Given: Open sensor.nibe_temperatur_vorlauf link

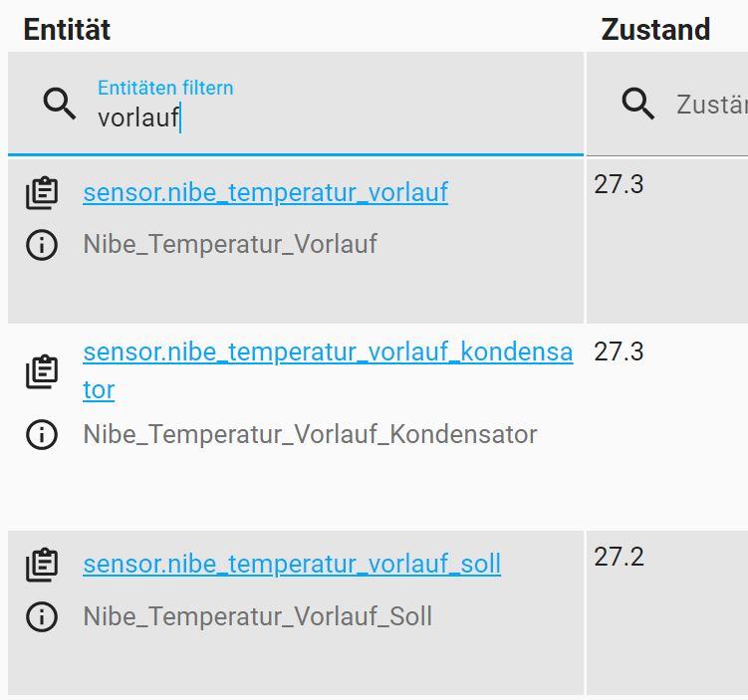Looking at the screenshot, I should point(266,192).
